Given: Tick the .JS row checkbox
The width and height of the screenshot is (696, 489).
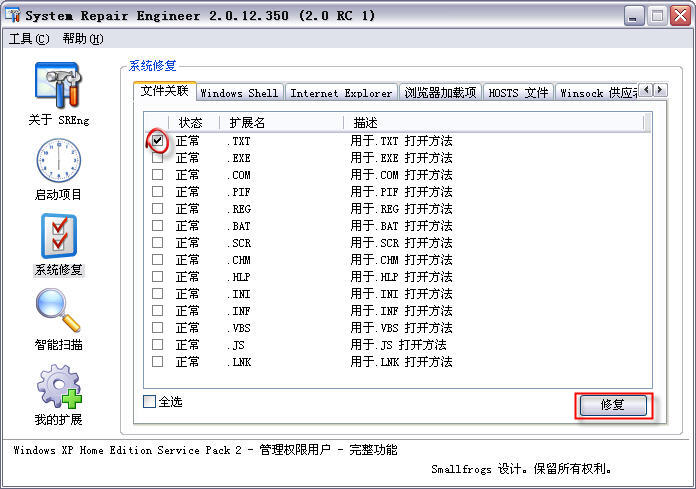Looking at the screenshot, I should pos(157,344).
